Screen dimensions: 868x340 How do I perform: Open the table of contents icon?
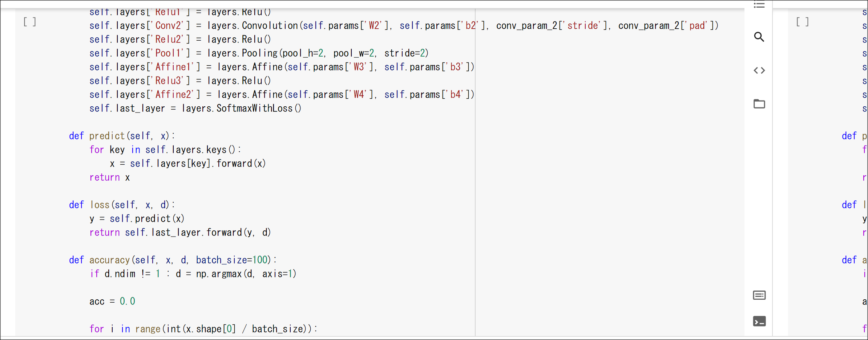coord(759,5)
